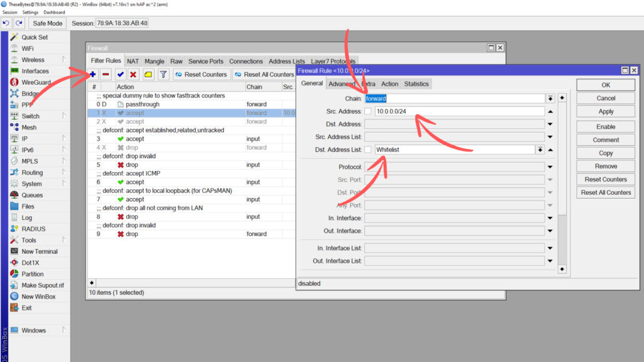Image resolution: width=644 pixels, height=362 pixels.
Task: Open New Terminal in the sidebar
Action: point(39,251)
